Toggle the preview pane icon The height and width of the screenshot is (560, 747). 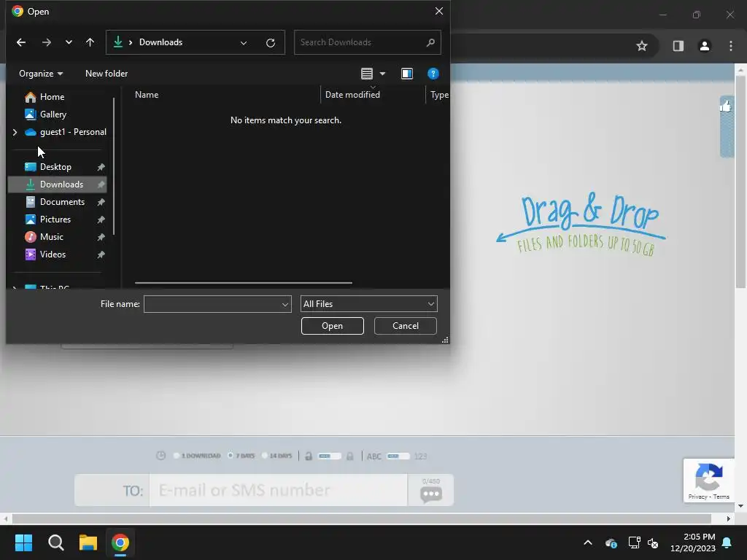coord(407,74)
